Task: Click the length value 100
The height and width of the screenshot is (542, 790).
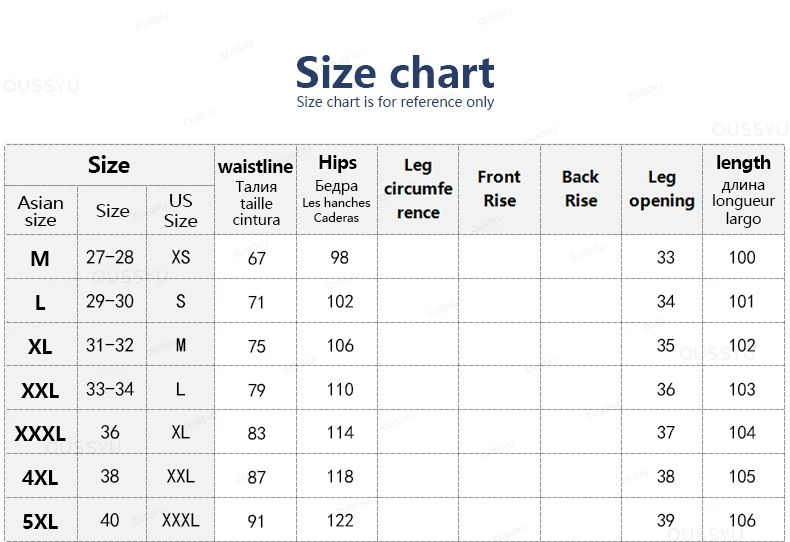Action: point(742,257)
